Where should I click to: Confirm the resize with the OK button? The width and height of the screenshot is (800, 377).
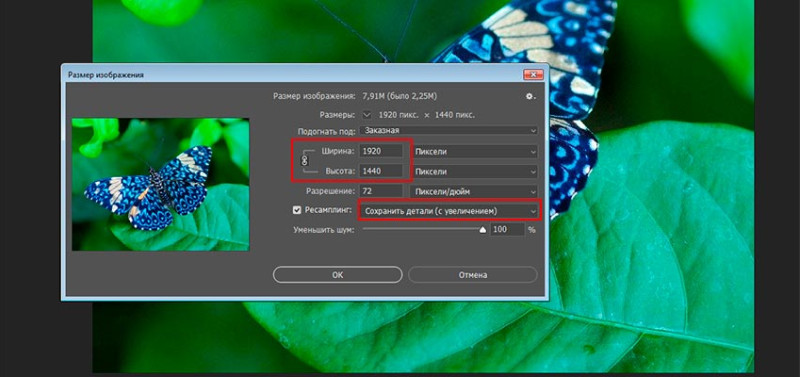click(338, 274)
